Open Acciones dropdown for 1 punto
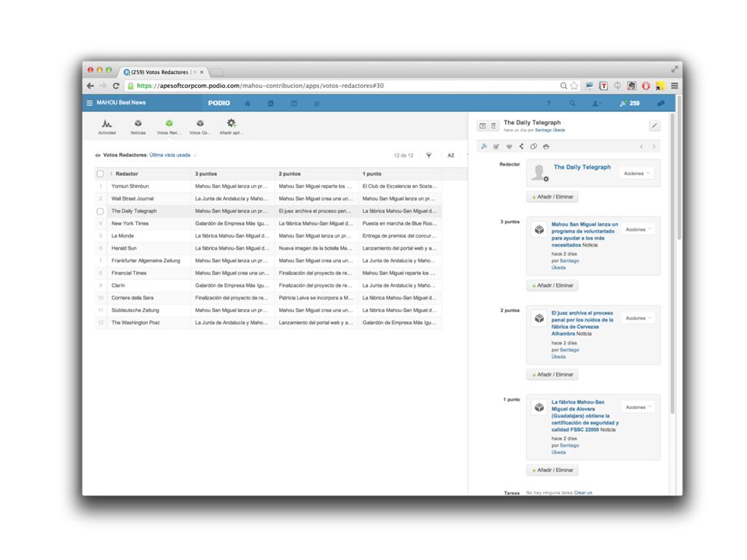Screen dimensions: 747x560 (x=638, y=407)
